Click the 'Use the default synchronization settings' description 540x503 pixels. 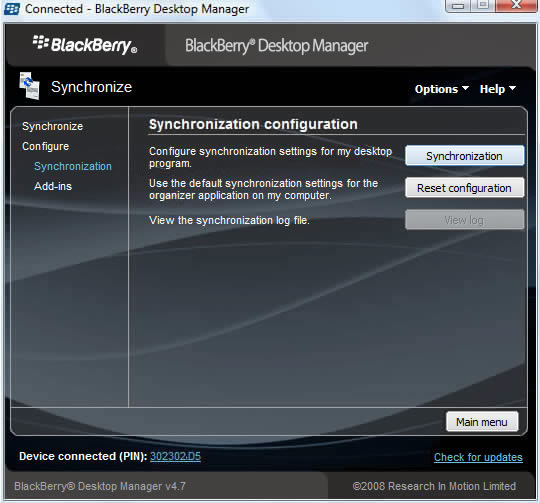click(263, 189)
